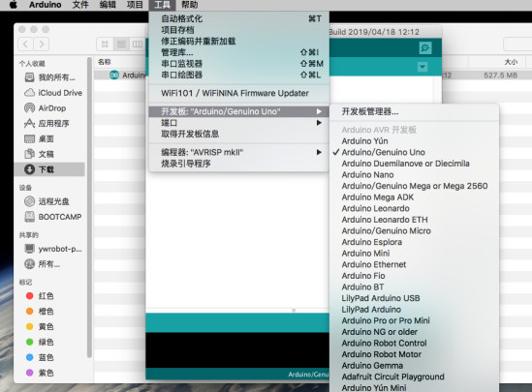Choose 取得开发板信息
The height and width of the screenshot is (392, 532).
238,134
